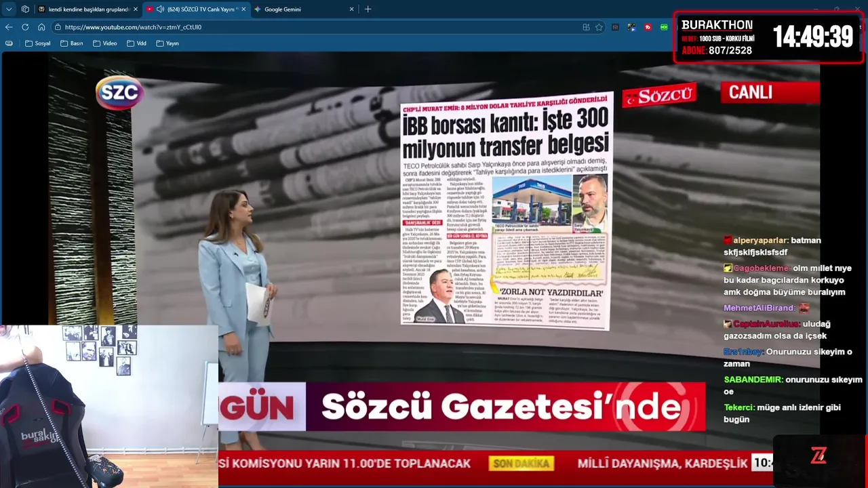This screenshot has height=488, width=868.
Task: Click the 'Sözcü Gazetesi'nde' banner text
Action: coord(500,407)
